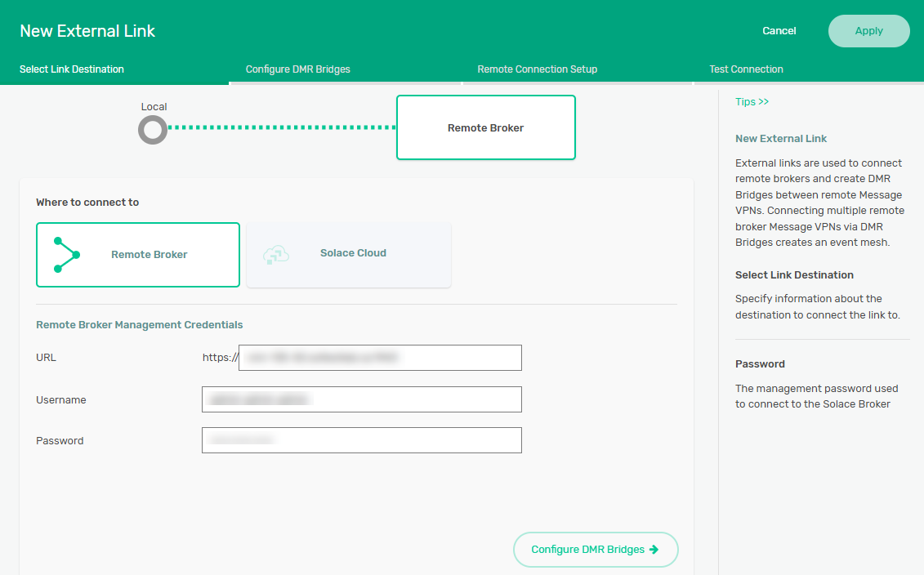Viewport: 924px width, 575px height.
Task: Click the Solace Cloud cloud icon
Action: coord(275,255)
